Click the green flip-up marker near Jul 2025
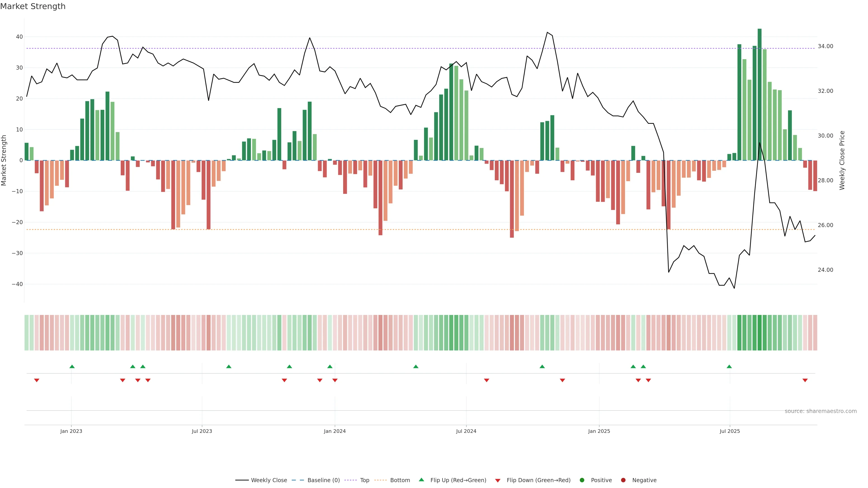 729,366
